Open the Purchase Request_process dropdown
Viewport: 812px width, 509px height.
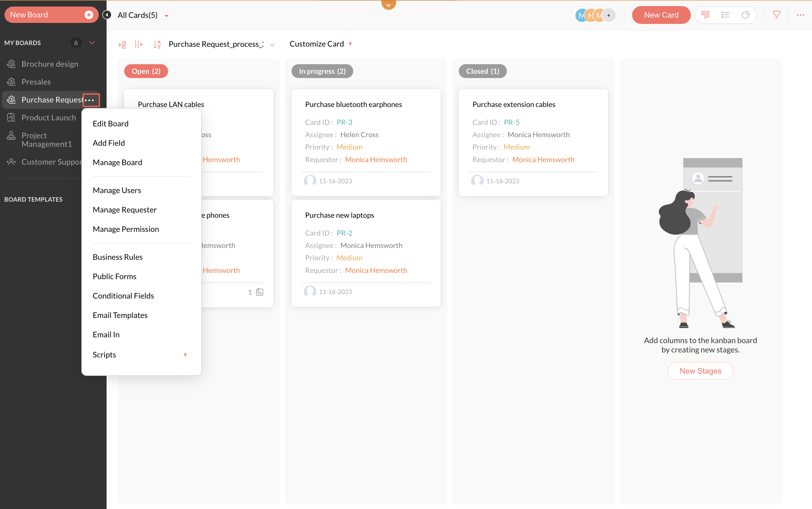[x=272, y=45]
